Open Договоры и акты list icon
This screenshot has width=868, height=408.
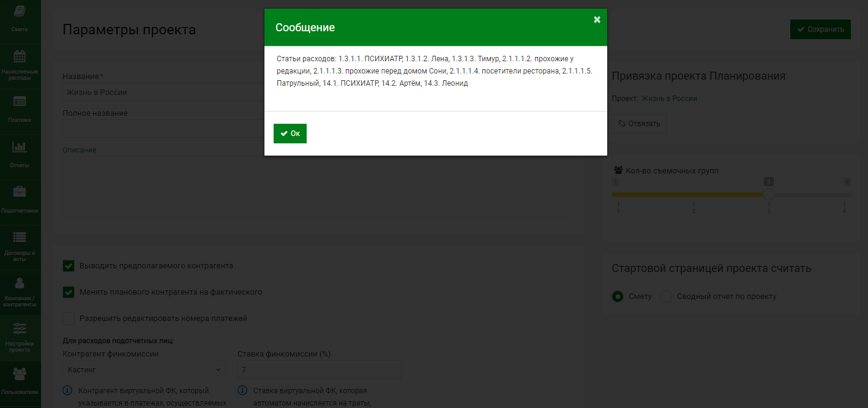(x=20, y=237)
